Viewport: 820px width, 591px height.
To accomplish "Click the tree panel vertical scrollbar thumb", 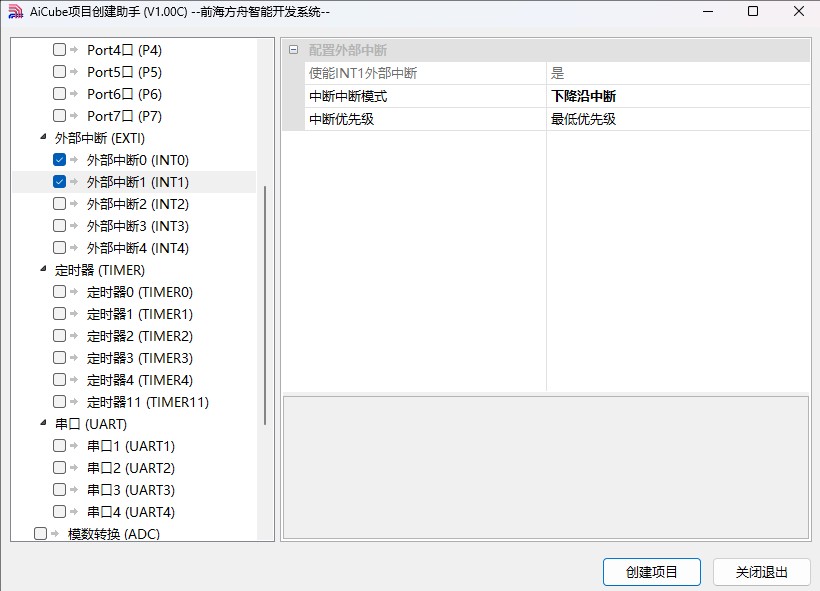I will click(x=265, y=305).
